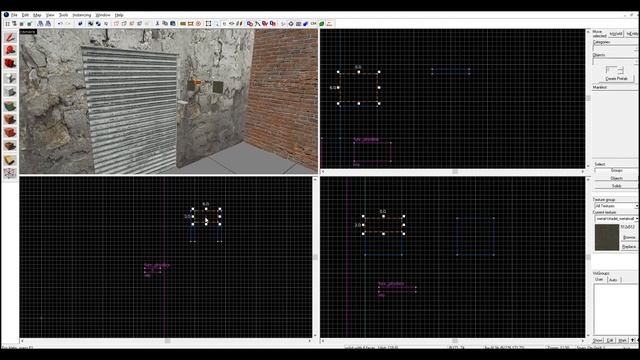Choose Solids selection mode

click(616, 186)
